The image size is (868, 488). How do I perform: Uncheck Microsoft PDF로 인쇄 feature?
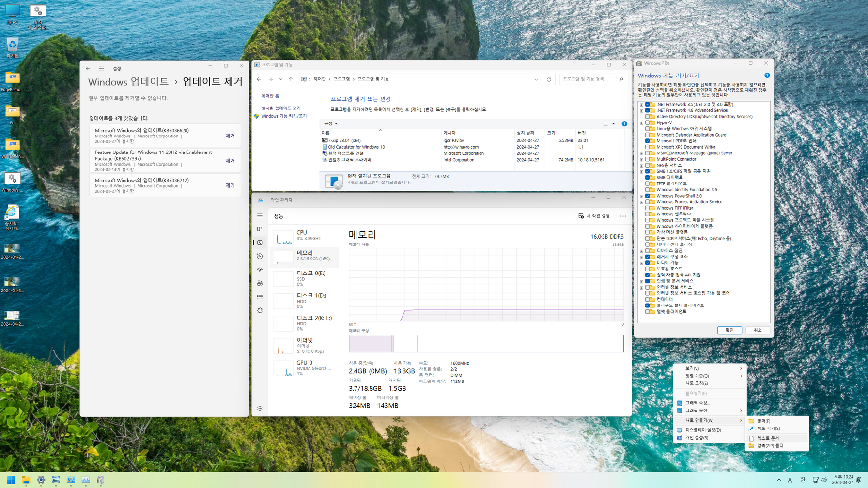coord(648,141)
